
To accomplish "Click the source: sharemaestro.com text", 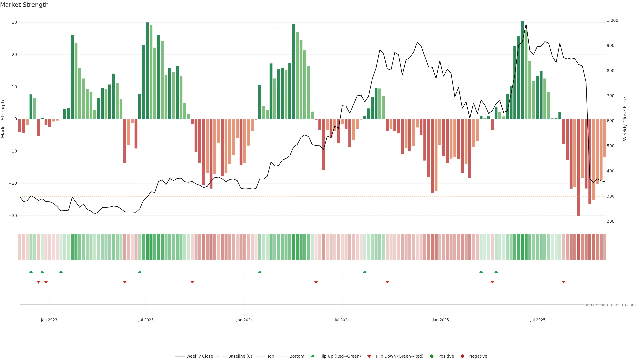I will pyautogui.click(x=609, y=305).
